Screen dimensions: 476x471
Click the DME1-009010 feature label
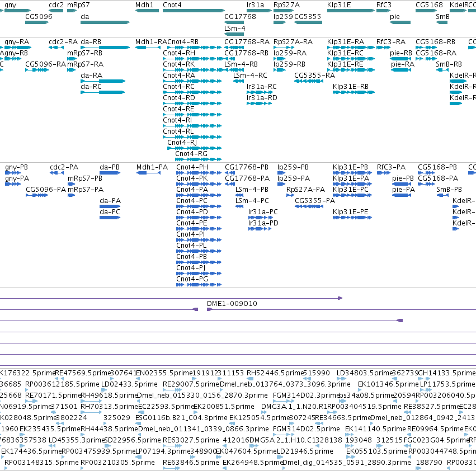tap(232, 303)
